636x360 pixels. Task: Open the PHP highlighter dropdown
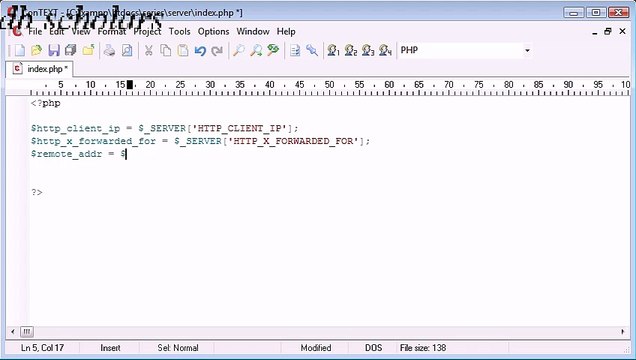tap(527, 50)
